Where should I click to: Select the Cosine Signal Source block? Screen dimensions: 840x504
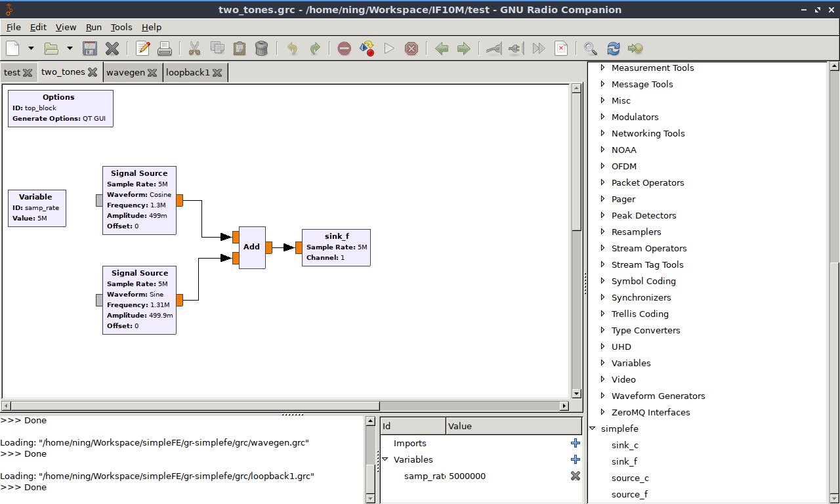(140, 200)
